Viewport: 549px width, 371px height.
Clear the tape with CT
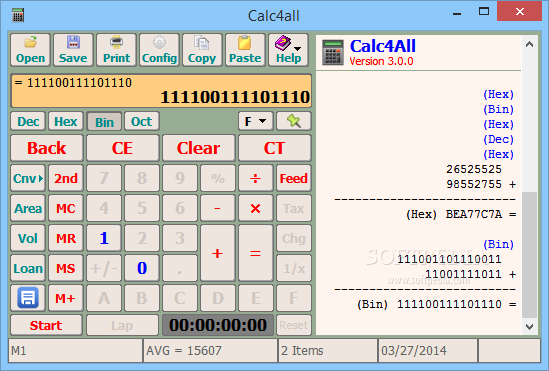274,148
